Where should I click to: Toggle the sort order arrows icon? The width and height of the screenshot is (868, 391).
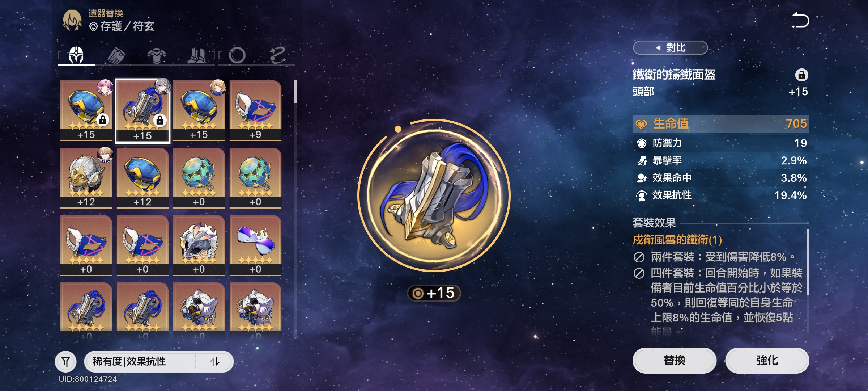tap(215, 361)
